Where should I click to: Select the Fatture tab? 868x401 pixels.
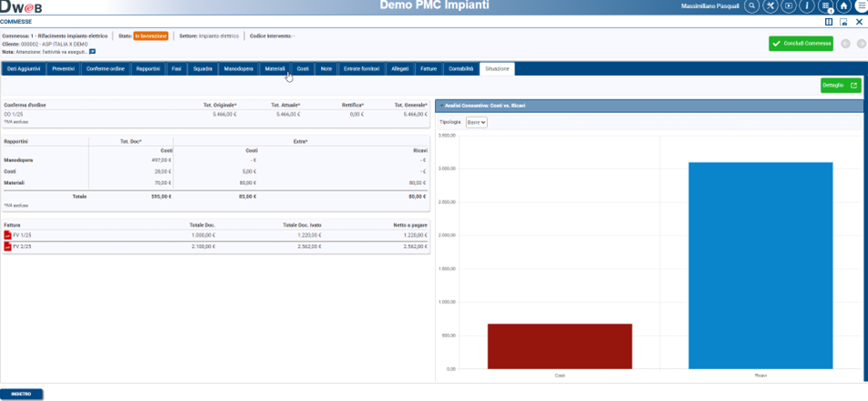click(x=429, y=68)
